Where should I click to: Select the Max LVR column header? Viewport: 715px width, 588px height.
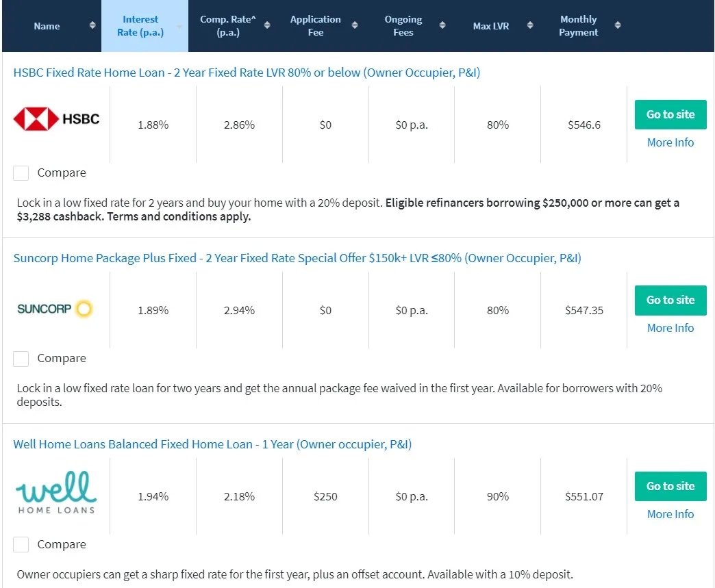(x=494, y=26)
